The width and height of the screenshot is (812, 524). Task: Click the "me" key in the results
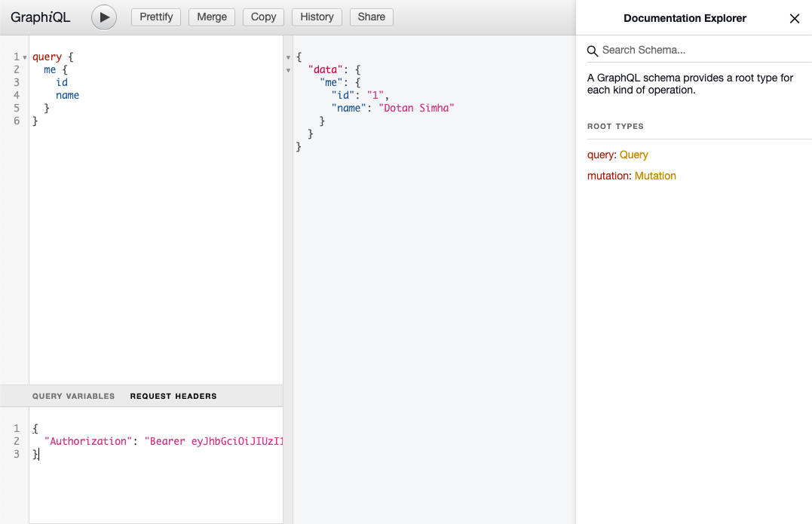(x=331, y=82)
